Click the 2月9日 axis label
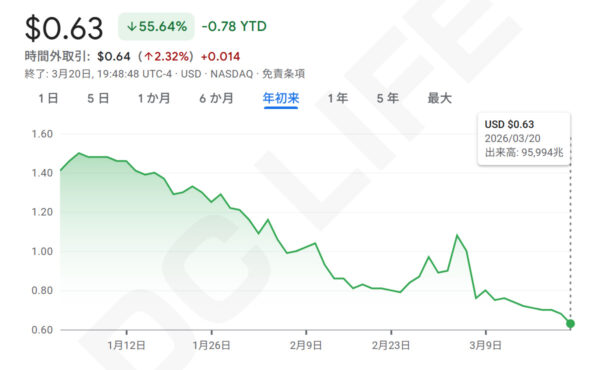Image resolution: width=600 pixels, height=370 pixels. (x=306, y=346)
